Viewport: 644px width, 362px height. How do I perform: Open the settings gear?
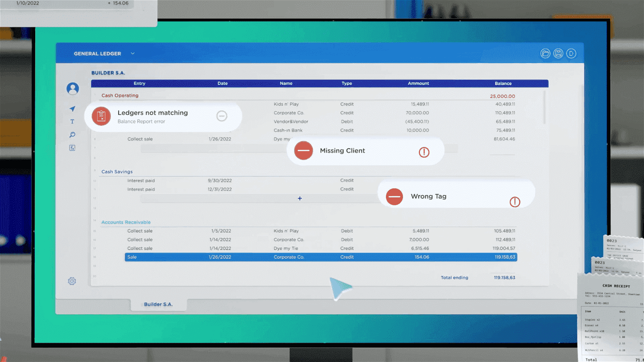pyautogui.click(x=72, y=281)
